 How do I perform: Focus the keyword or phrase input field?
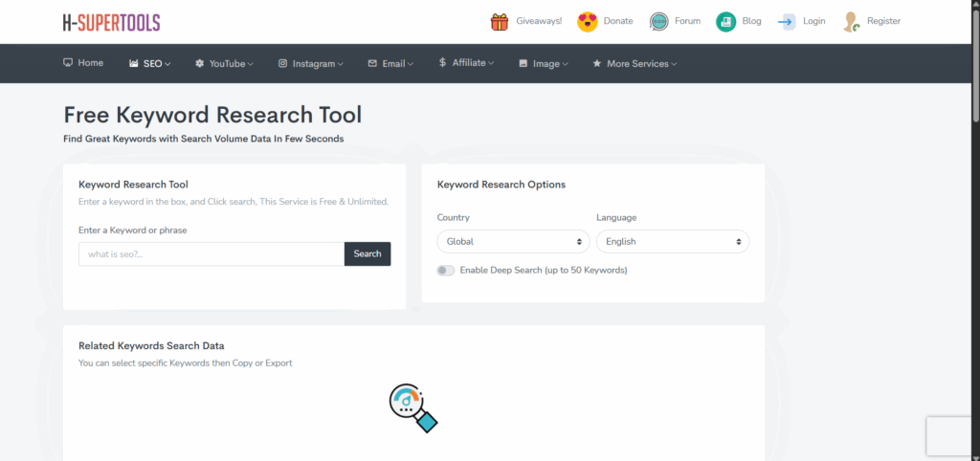(211, 253)
